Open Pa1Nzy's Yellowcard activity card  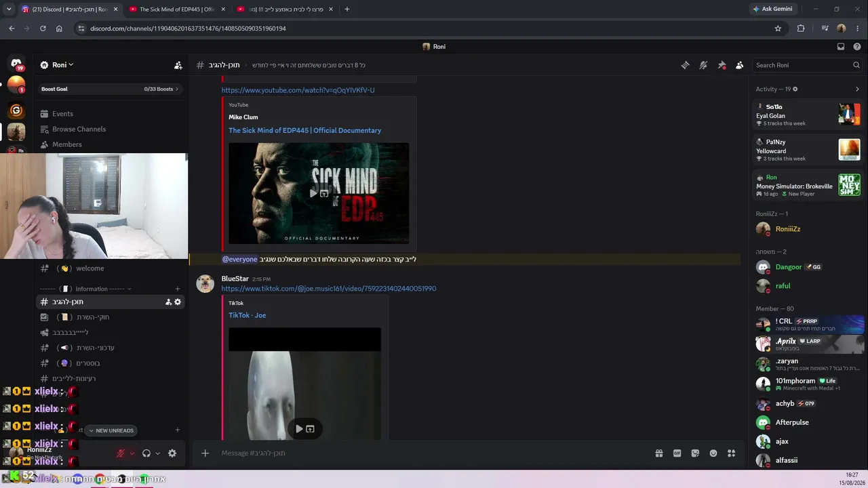[x=808, y=150]
